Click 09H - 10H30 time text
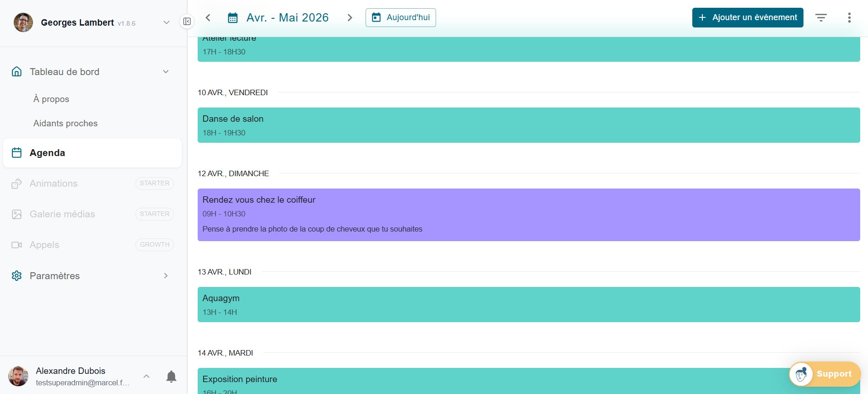The image size is (868, 394). (x=224, y=214)
